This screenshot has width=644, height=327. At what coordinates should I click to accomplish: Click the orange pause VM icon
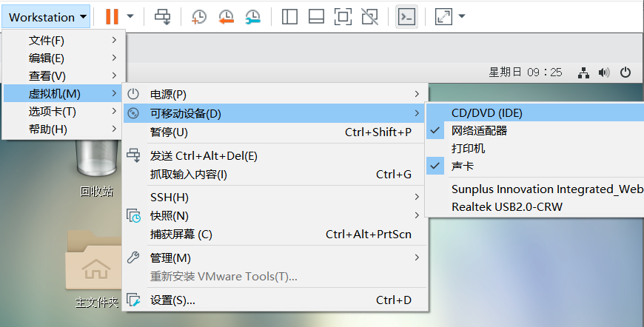tap(112, 16)
